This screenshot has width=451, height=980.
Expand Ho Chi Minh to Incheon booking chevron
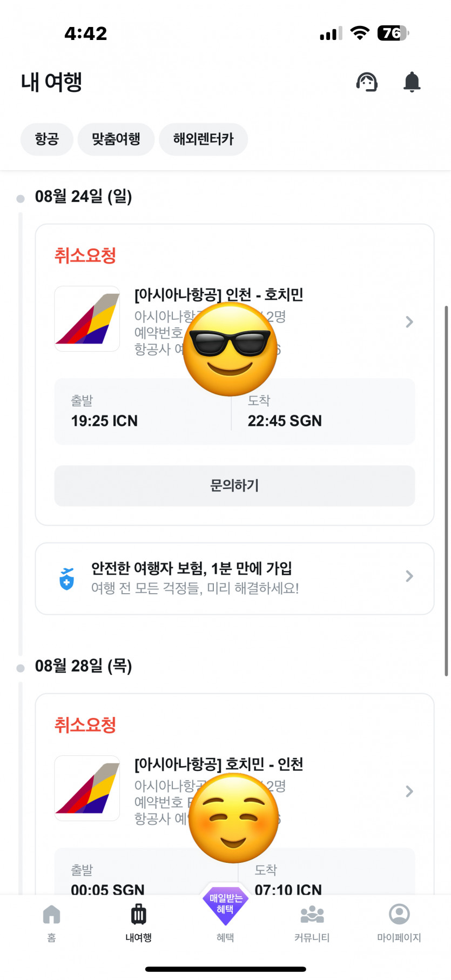click(x=409, y=791)
